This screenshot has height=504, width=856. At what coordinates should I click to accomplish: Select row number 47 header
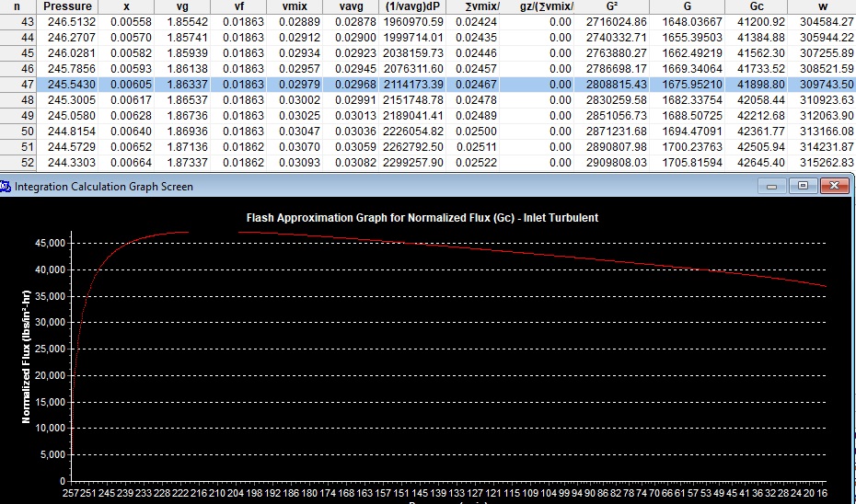click(18, 85)
